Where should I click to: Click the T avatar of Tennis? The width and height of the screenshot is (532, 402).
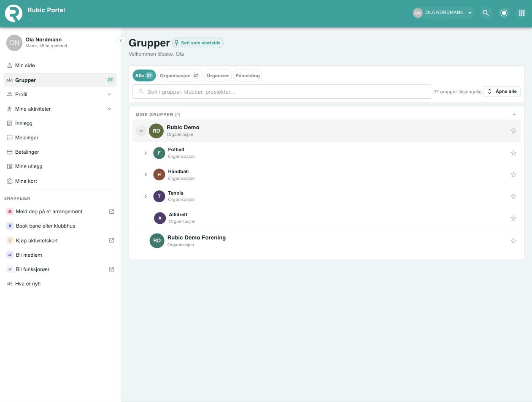[159, 196]
